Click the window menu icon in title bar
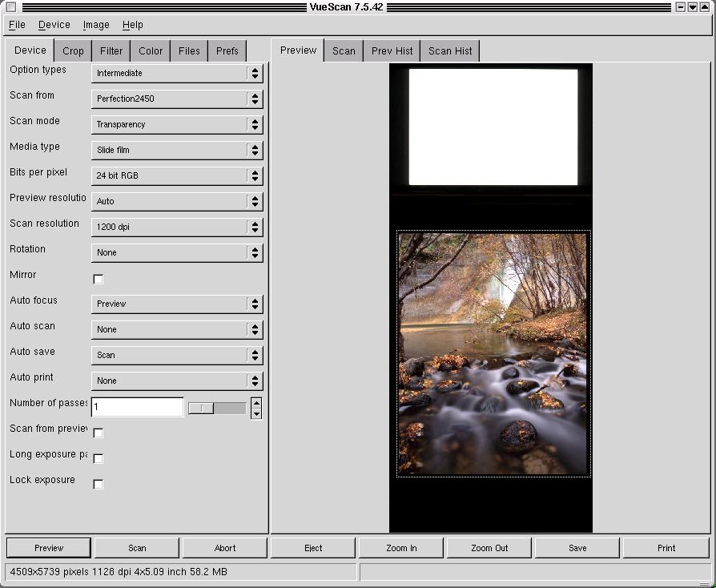 10,7
